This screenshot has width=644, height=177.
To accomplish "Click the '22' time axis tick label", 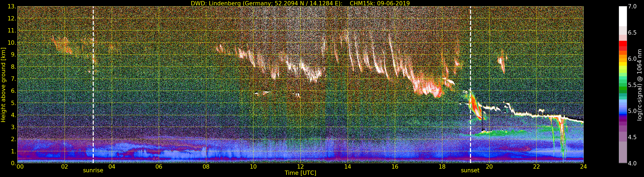I will 536,166.
